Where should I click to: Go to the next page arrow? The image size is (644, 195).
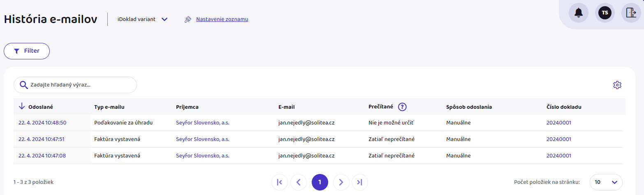(341, 182)
